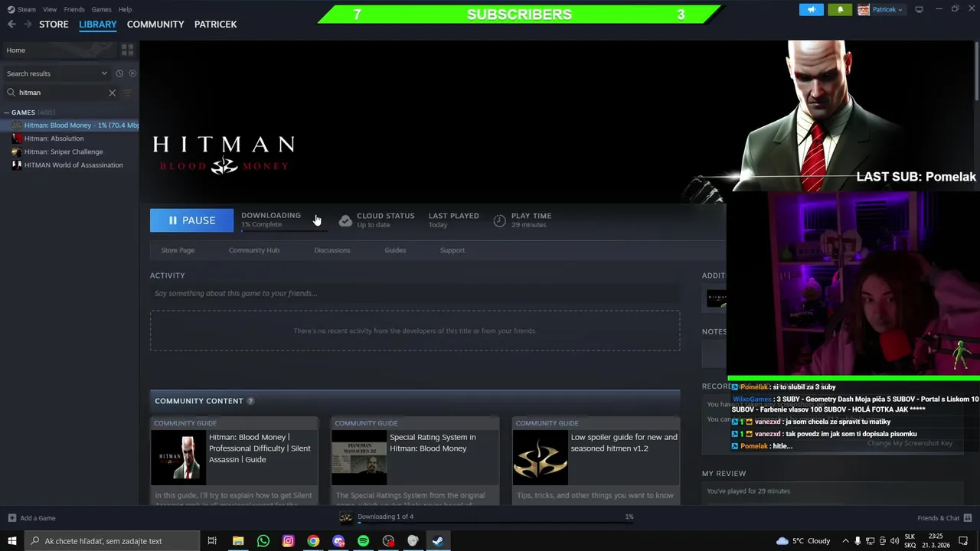Screen dimensions: 980x551
Task: Click Add a Game at the bottom
Action: click(x=31, y=518)
